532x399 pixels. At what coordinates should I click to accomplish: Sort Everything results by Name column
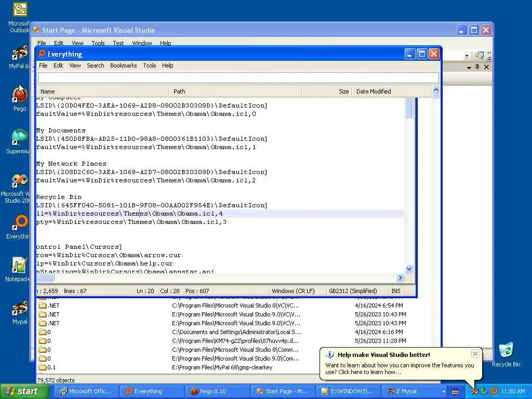[102, 91]
